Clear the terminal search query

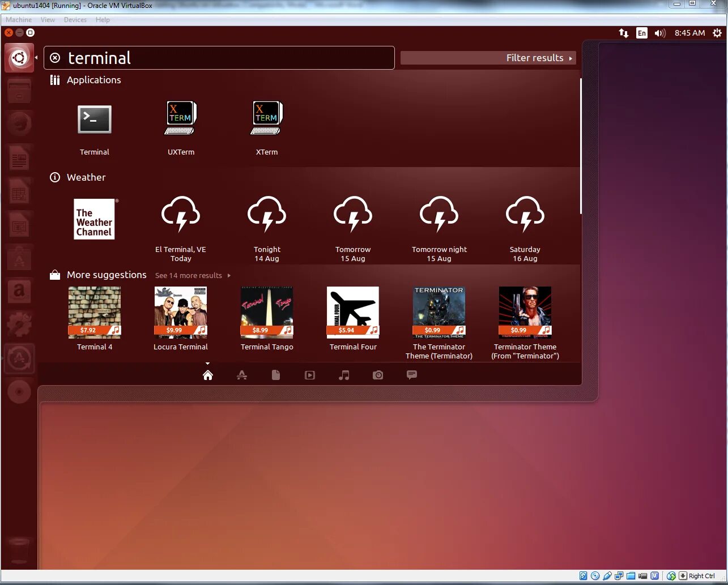(x=55, y=58)
